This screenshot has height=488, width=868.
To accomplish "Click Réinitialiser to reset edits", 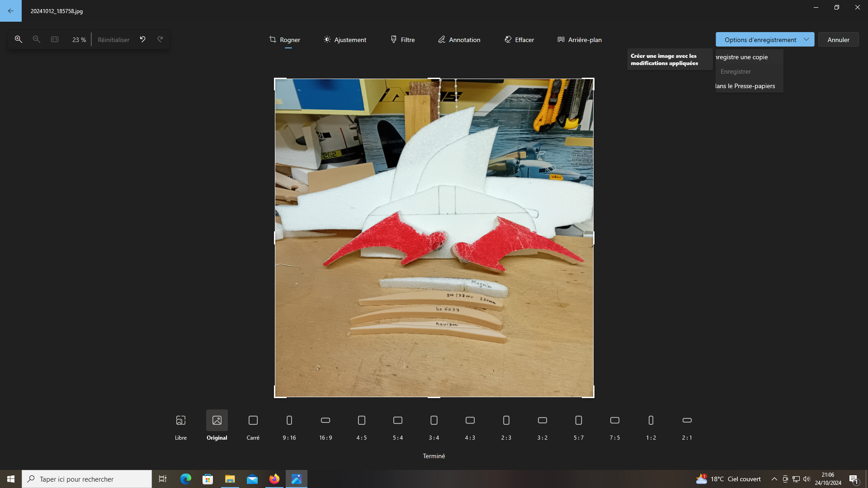I will 113,40.
